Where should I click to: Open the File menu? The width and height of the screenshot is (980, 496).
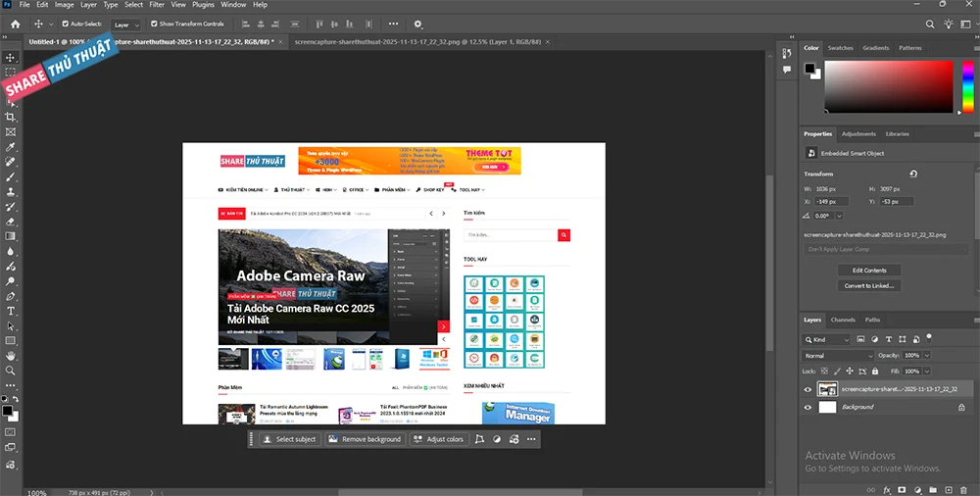[24, 4]
